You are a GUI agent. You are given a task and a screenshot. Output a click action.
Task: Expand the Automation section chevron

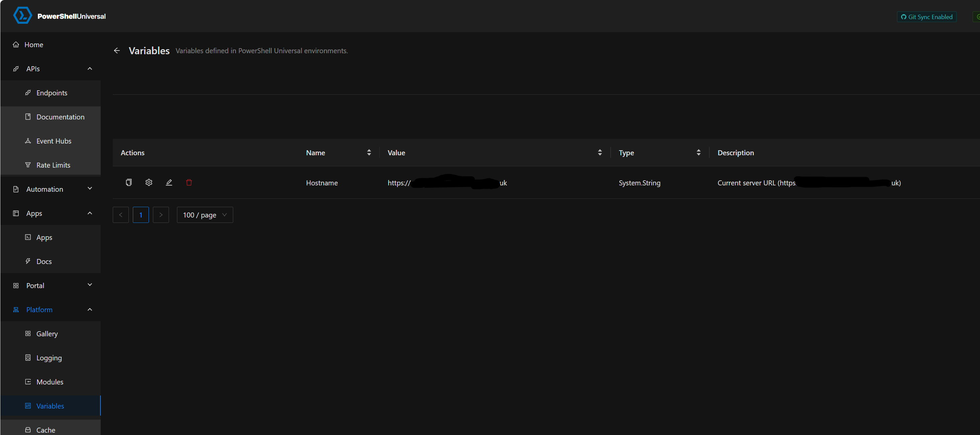coord(90,188)
